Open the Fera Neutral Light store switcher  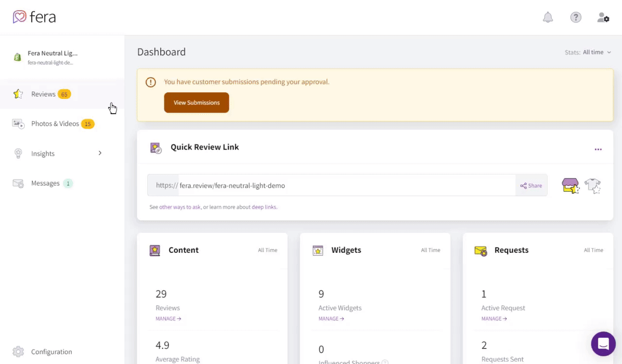52,57
